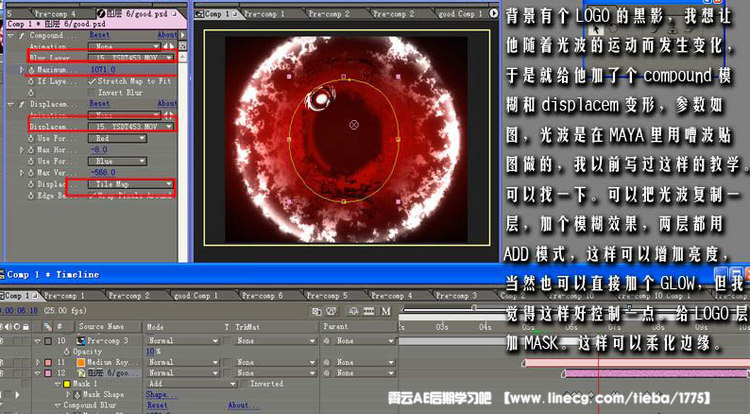This screenshot has width=750, height=414.
Task: Click the current time 0:00:06:18 display
Action: coord(19,311)
